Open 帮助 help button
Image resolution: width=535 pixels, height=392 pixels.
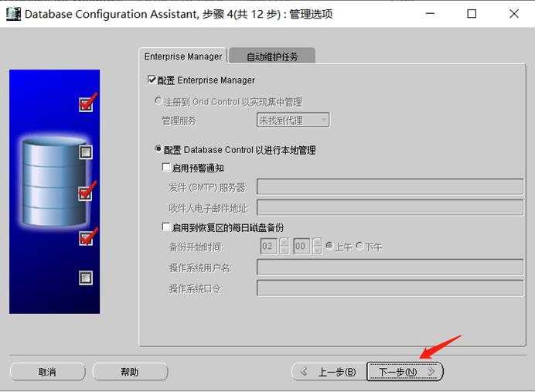point(130,372)
